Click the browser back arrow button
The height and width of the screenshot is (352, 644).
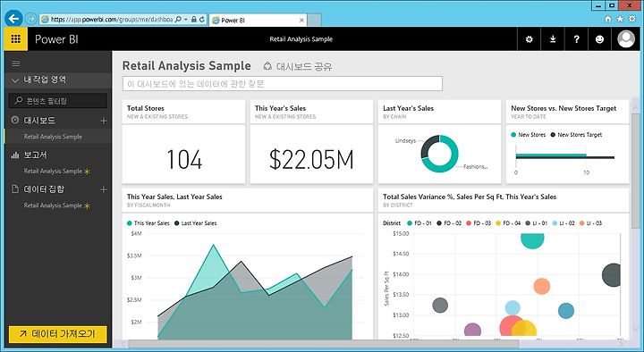click(13, 19)
